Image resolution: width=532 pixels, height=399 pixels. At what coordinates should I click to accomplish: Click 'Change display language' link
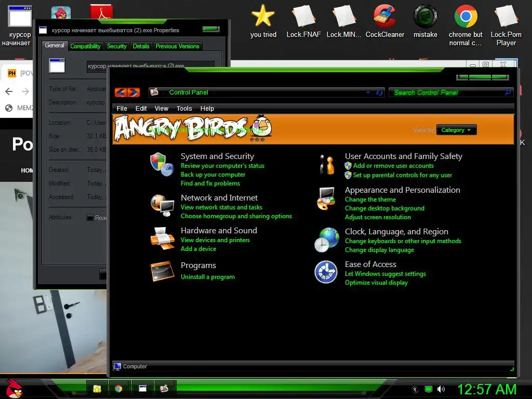point(379,250)
